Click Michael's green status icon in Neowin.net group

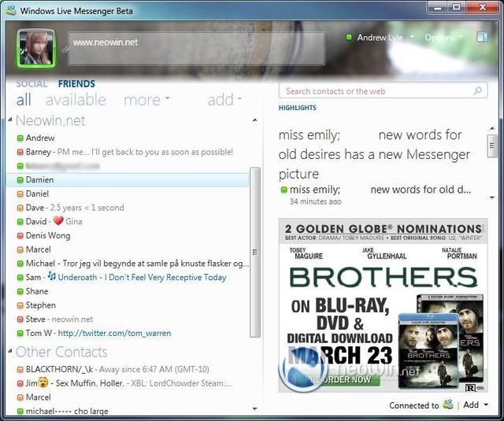[20, 264]
